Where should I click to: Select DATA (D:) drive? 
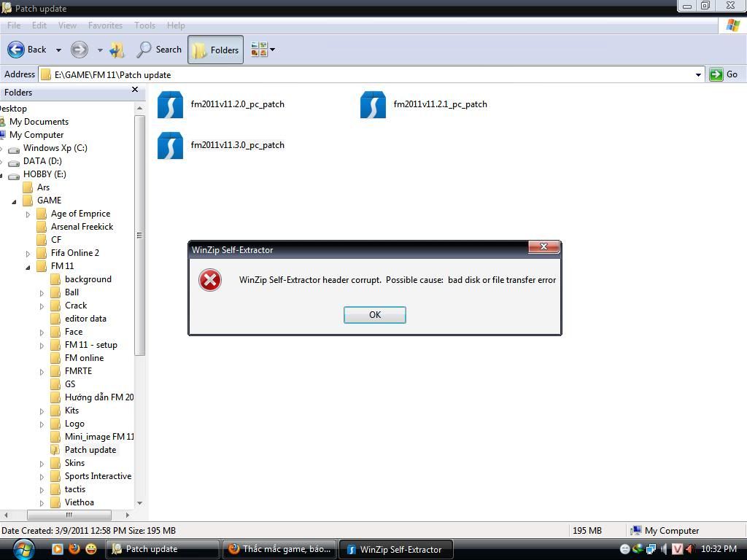42,161
